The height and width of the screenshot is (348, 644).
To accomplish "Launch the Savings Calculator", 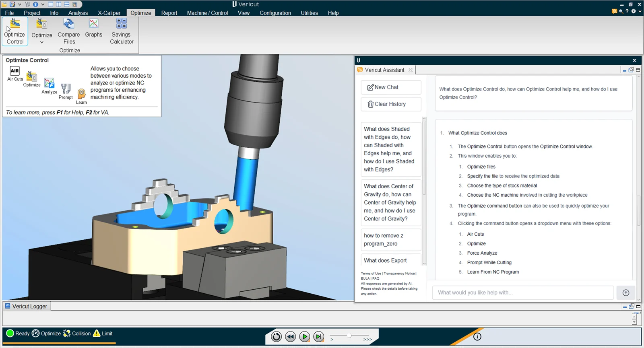I will tap(122, 31).
